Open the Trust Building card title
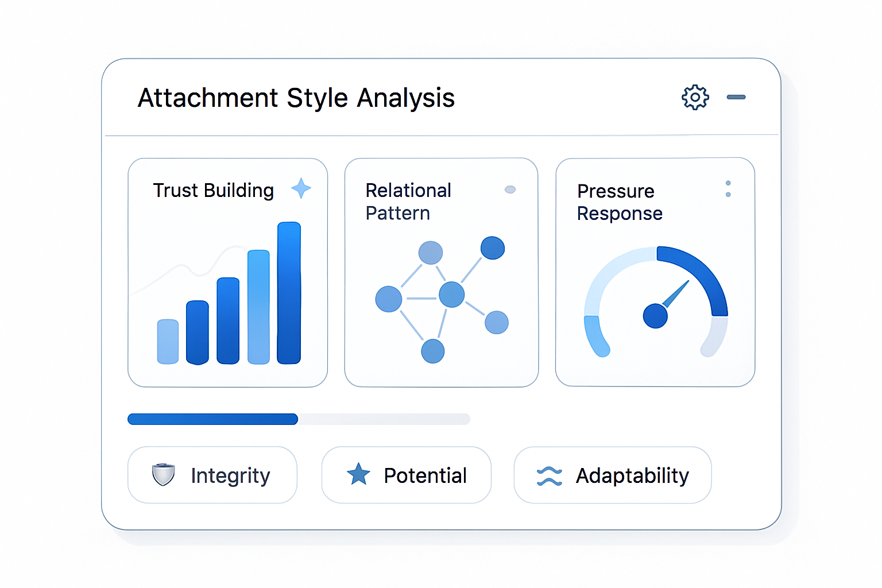The height and width of the screenshot is (588, 882). click(x=214, y=190)
